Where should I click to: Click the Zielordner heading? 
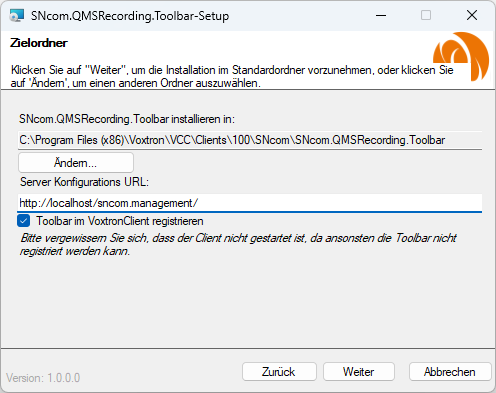click(x=39, y=43)
